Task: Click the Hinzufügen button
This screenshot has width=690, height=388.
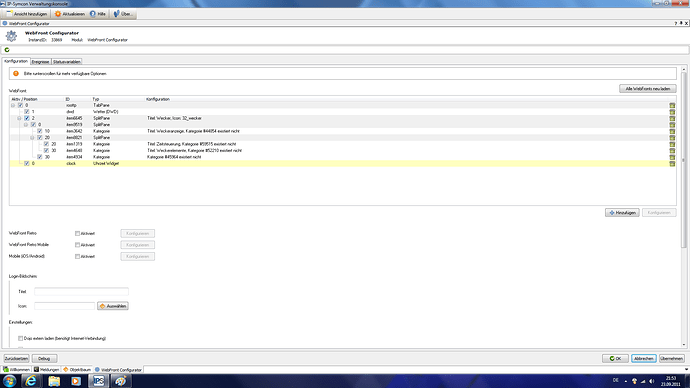Action: 622,212
